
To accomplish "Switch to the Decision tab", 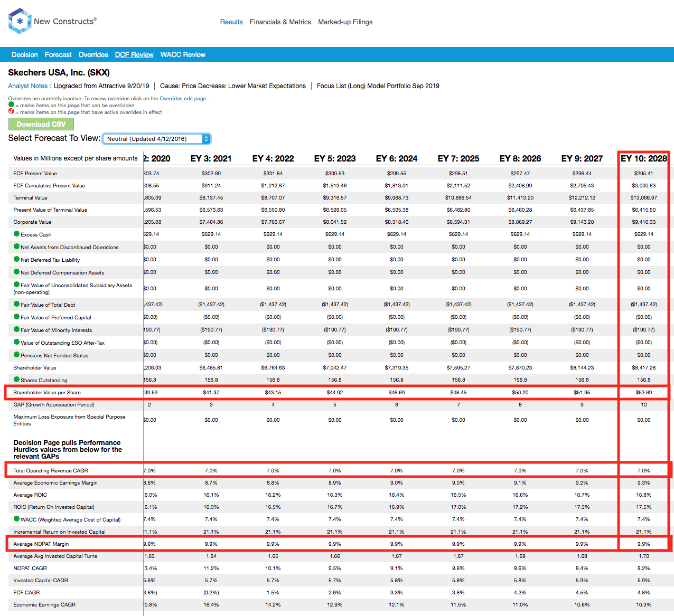I will tap(25, 54).
